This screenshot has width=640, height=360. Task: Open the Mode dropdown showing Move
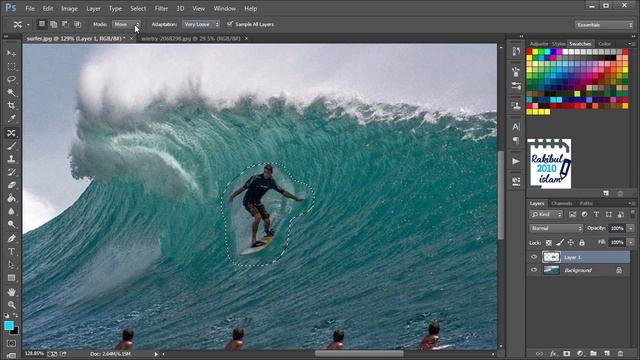126,24
